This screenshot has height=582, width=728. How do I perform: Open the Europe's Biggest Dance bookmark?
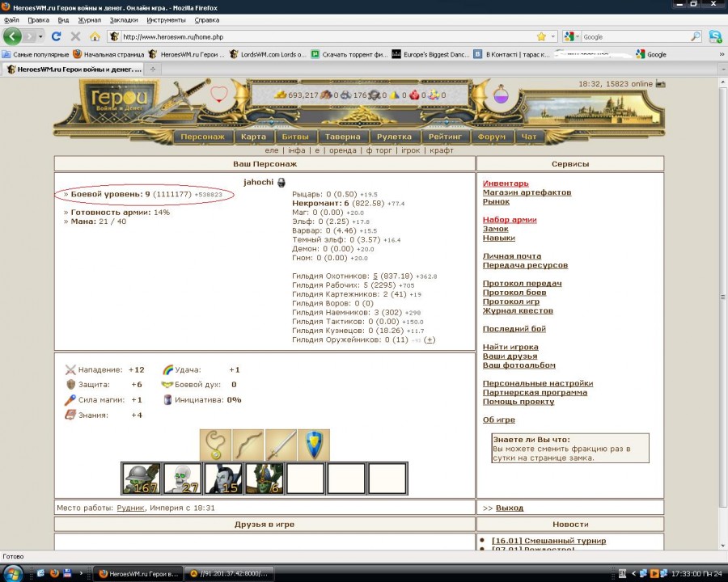(x=430, y=54)
